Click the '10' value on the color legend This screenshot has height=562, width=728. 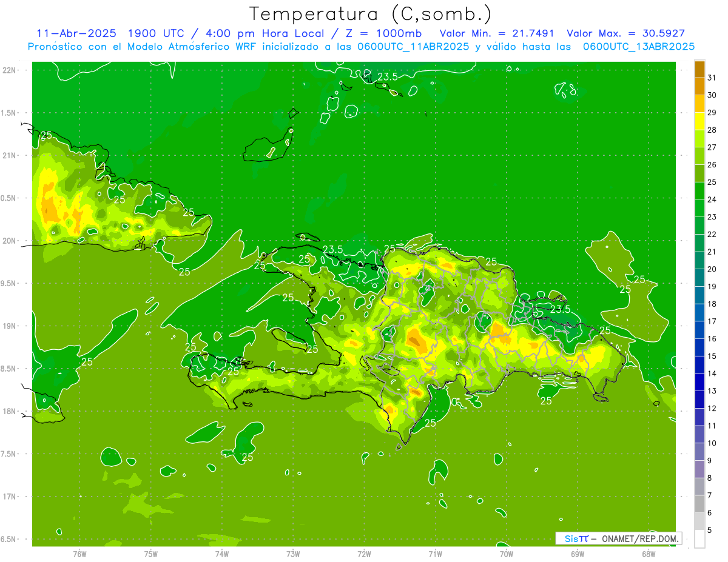coord(712,443)
